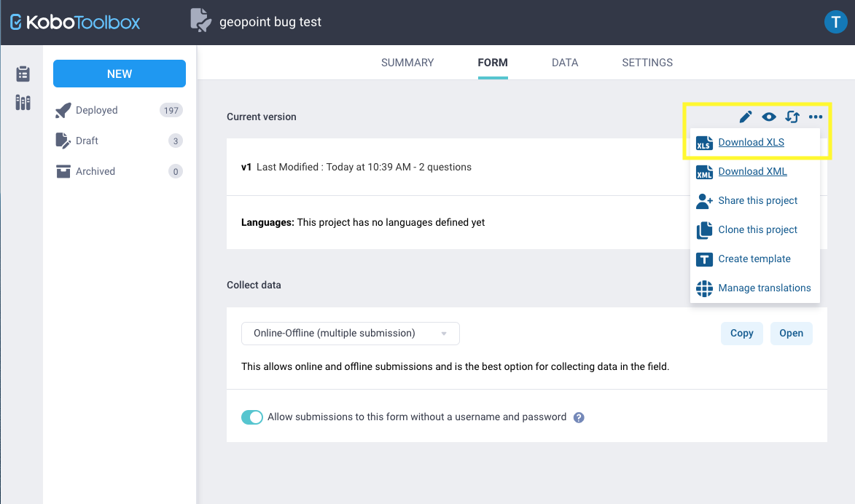
Task: Open the three-dot more actions menu
Action: (816, 117)
